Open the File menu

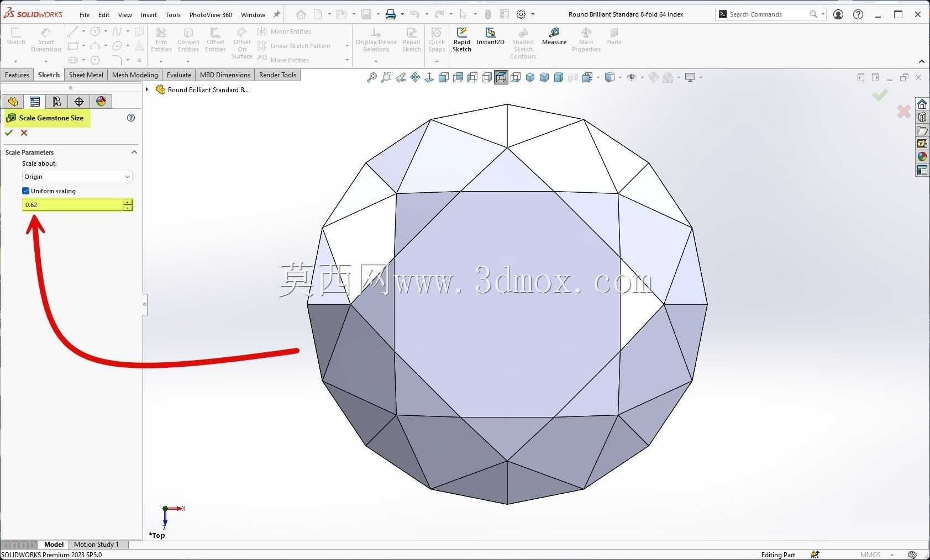[x=85, y=15]
